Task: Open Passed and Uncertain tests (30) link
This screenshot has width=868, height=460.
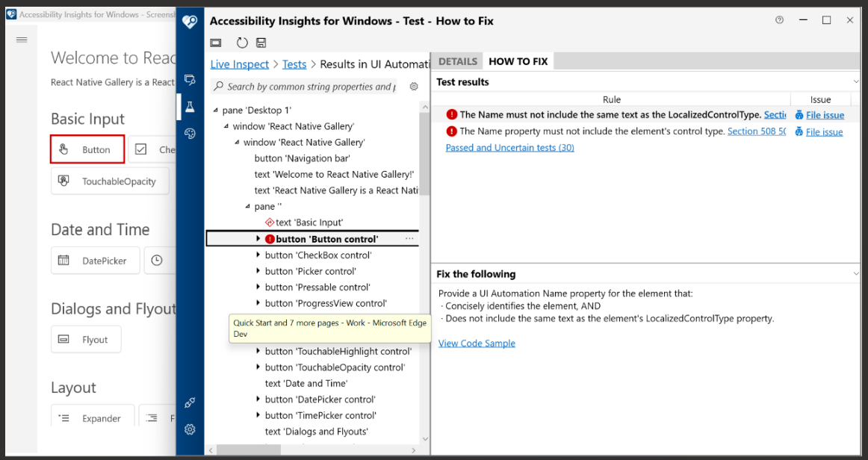Action: (509, 147)
